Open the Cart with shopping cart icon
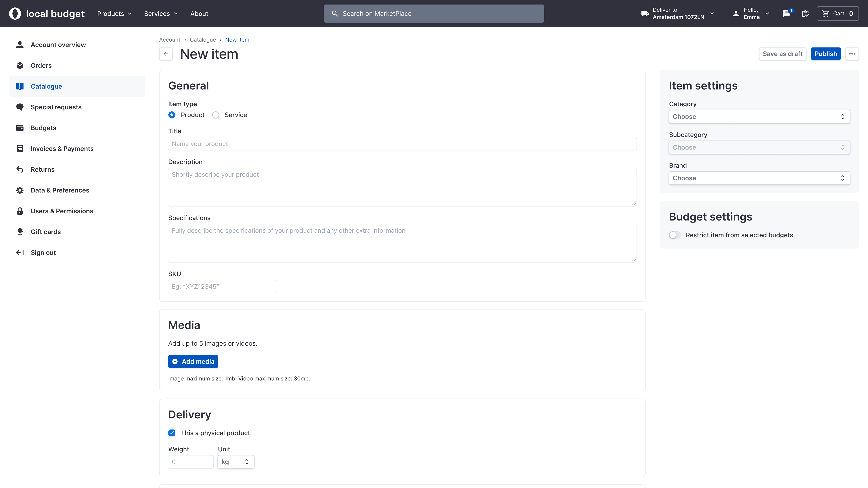868x488 pixels. point(837,14)
